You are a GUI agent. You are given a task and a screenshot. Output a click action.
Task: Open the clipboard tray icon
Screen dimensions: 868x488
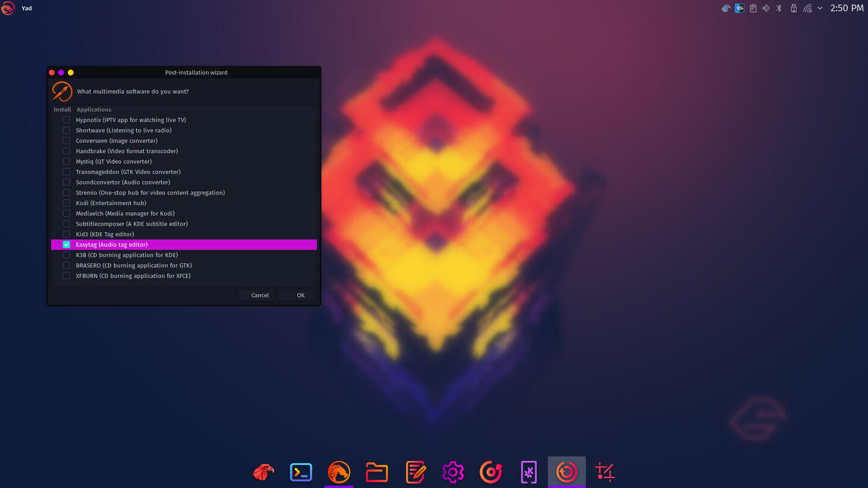coord(753,8)
